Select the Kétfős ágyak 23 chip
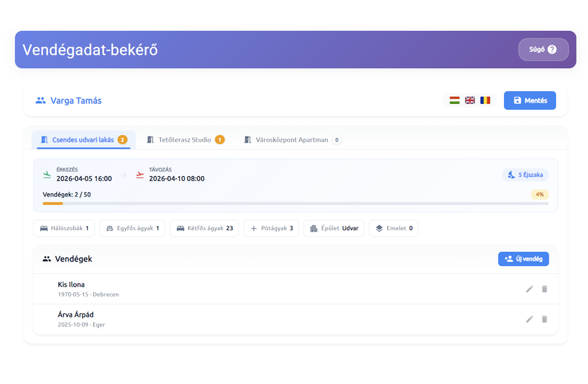The width and height of the screenshot is (588, 384). point(204,228)
